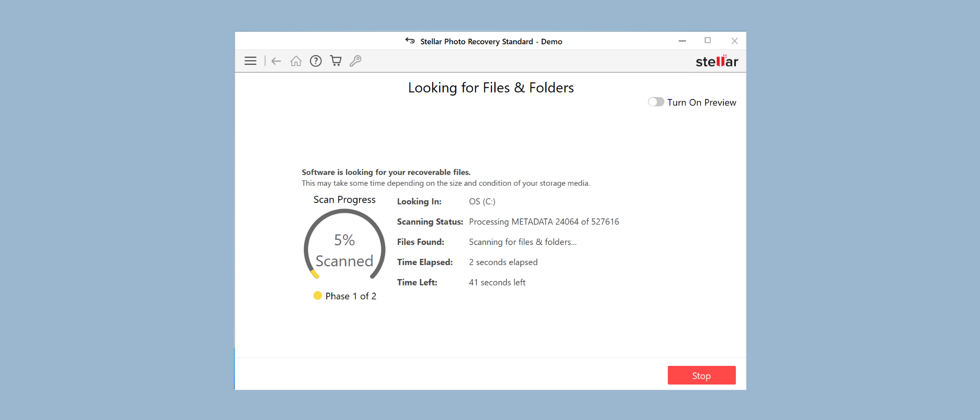980x420 pixels.
Task: Click the key activation icon
Action: pyautogui.click(x=356, y=61)
